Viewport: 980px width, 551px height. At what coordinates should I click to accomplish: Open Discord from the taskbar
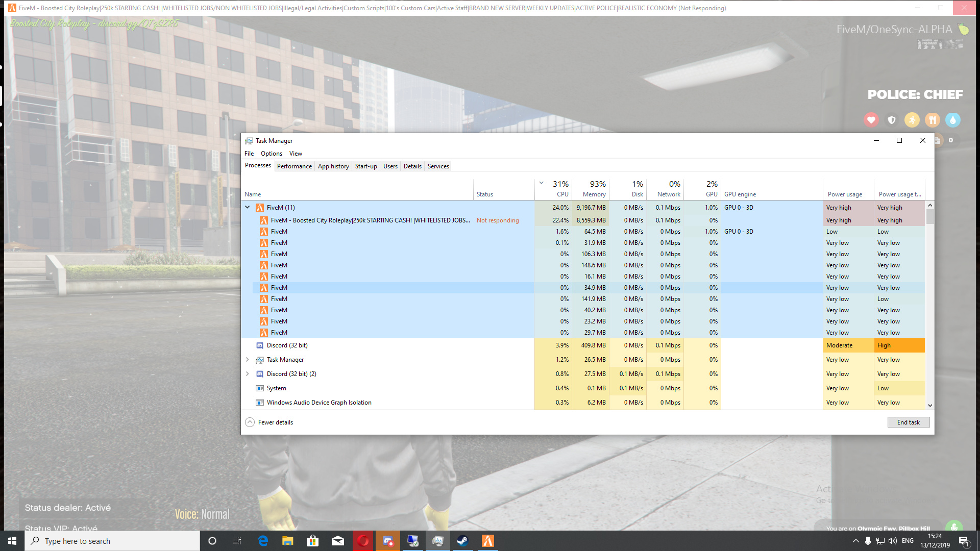click(388, 541)
